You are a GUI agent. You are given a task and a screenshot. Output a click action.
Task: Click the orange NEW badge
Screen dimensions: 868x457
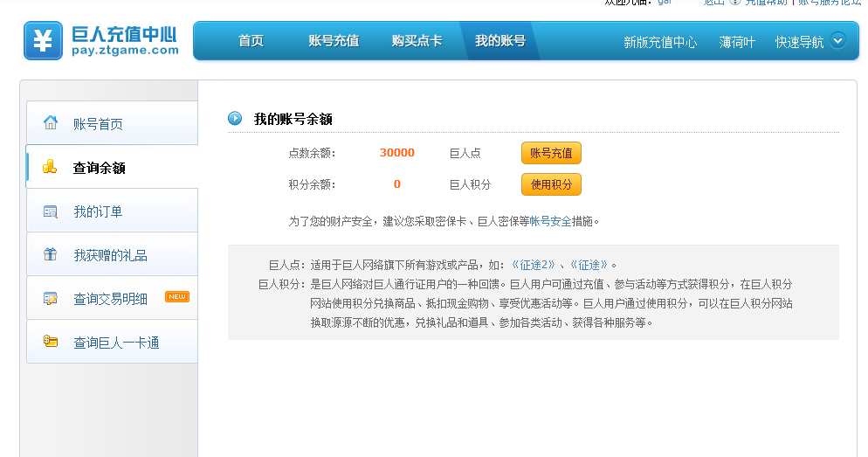coord(177,297)
